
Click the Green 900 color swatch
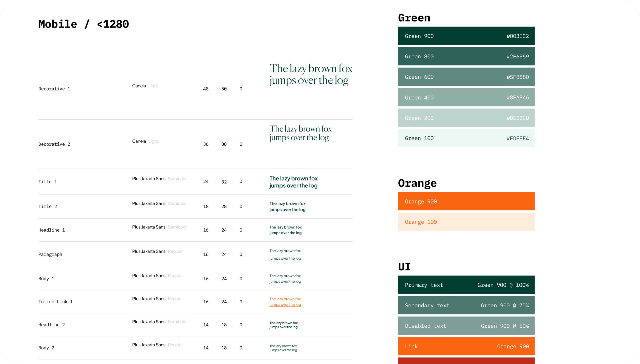[x=466, y=36]
